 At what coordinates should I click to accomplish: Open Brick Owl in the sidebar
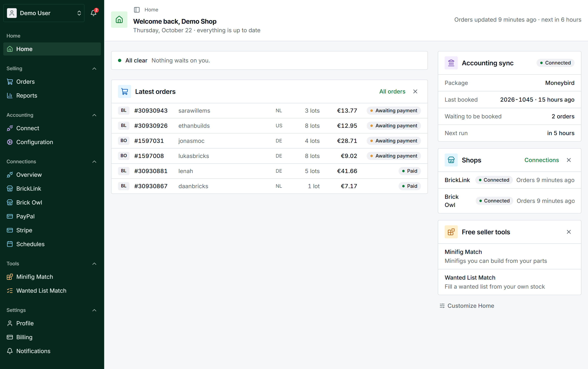[52, 202]
